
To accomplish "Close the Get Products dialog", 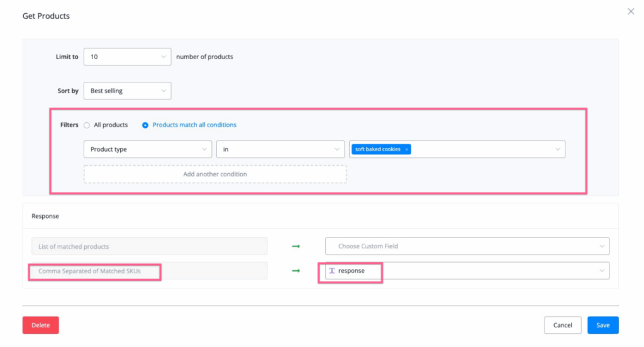I will click(x=631, y=11).
